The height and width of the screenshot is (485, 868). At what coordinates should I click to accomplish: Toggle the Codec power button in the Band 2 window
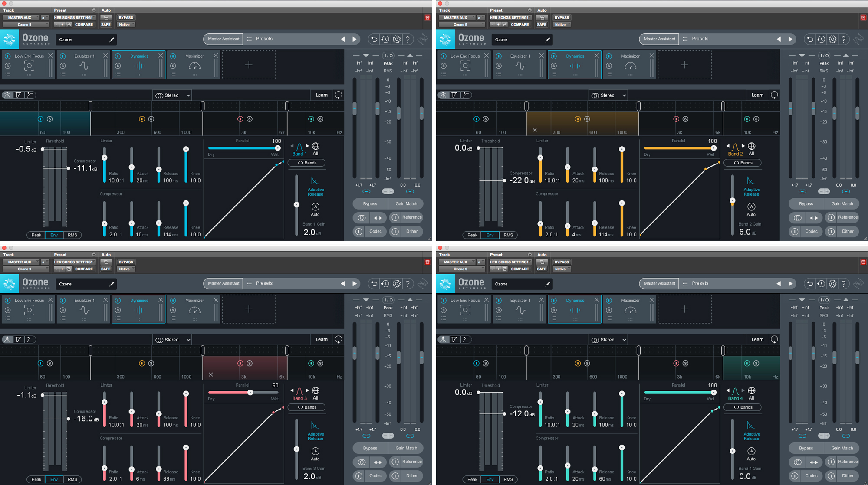pos(795,232)
